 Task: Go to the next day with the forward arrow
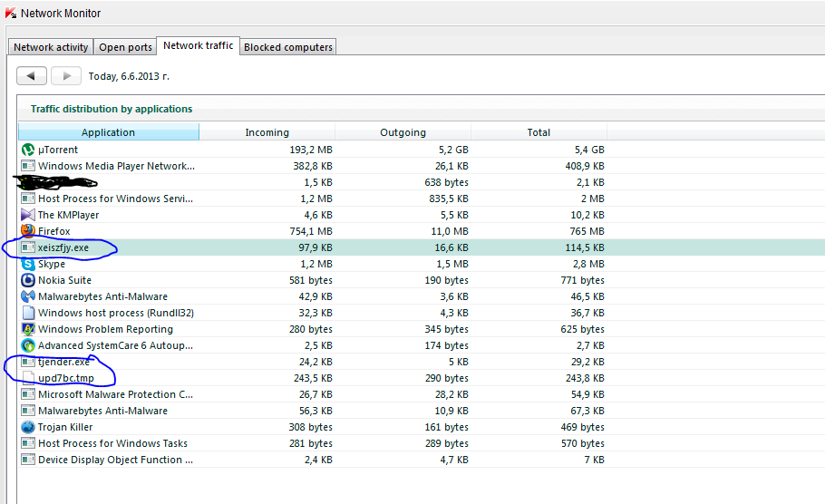tap(66, 76)
